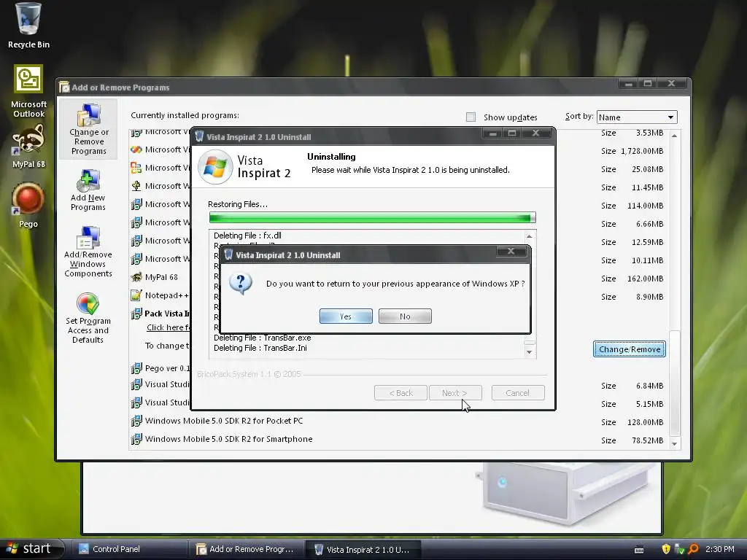Select MyPal 68 in the programs list
747x560 pixels.
tap(161, 277)
